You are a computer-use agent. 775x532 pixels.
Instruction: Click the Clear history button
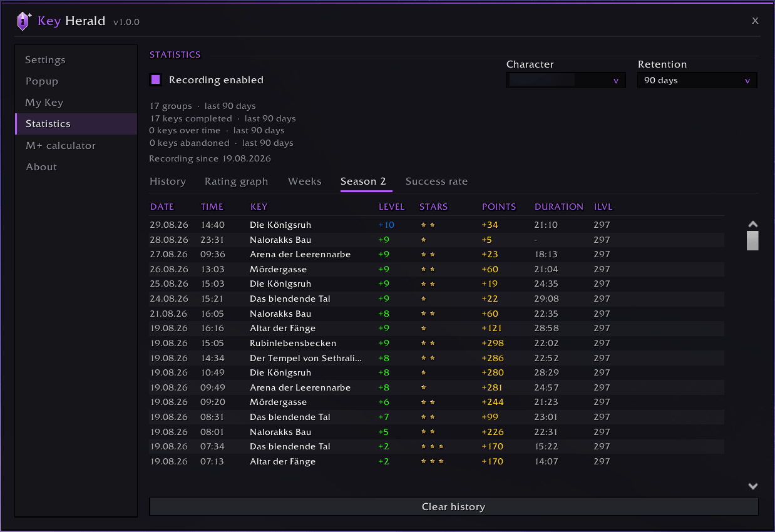pyautogui.click(x=454, y=507)
